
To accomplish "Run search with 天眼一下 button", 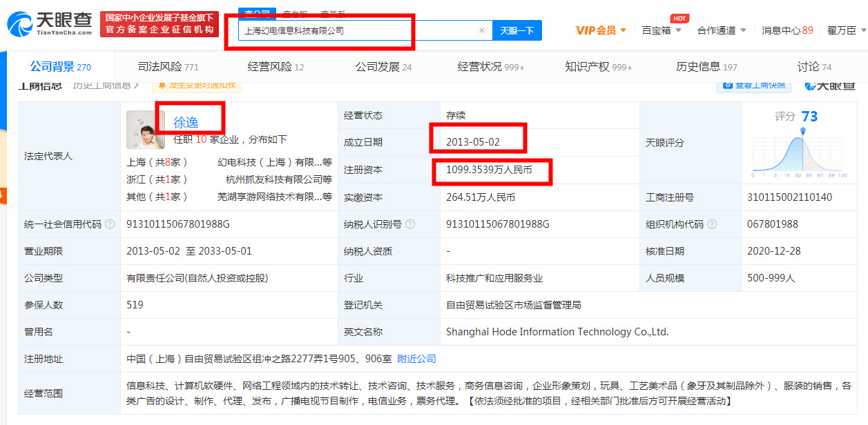I will pos(517,30).
